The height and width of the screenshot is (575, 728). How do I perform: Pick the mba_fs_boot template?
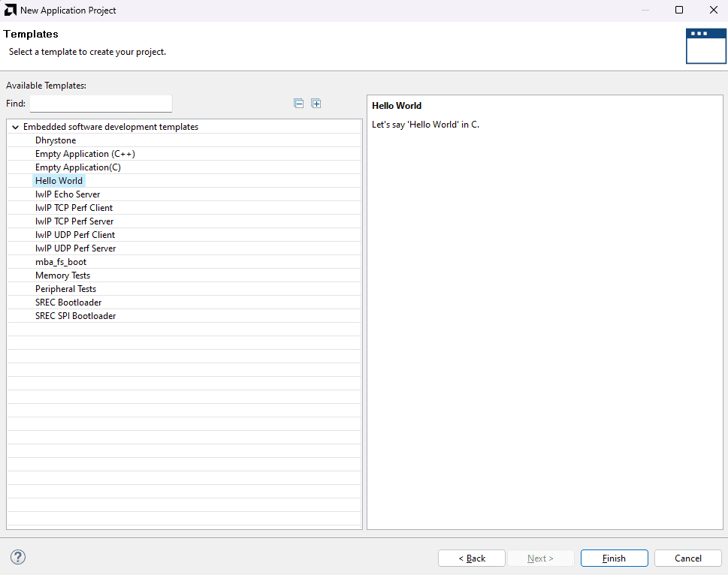[61, 262]
